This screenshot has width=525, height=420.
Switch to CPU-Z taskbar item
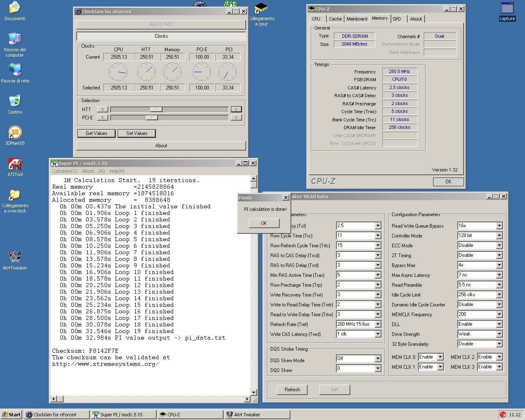pyautogui.click(x=190, y=415)
